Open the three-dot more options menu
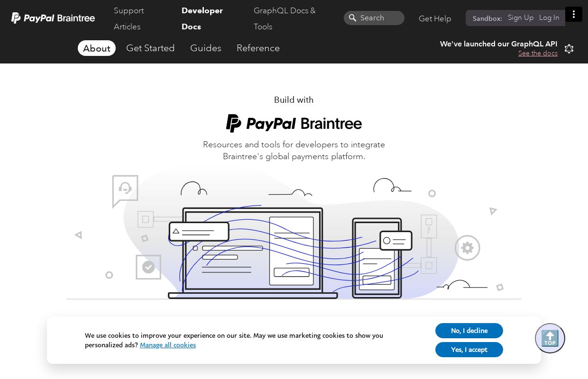This screenshot has width=588, height=379. (x=574, y=14)
